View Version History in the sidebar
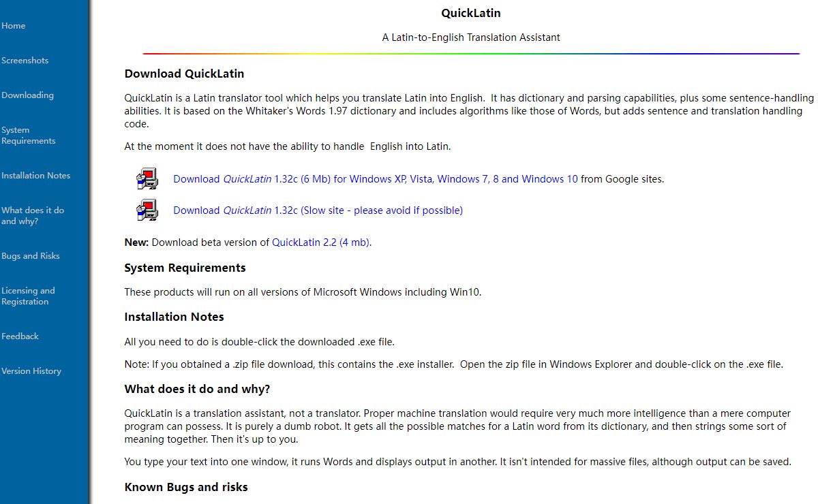This screenshot has height=504, width=818. click(31, 371)
